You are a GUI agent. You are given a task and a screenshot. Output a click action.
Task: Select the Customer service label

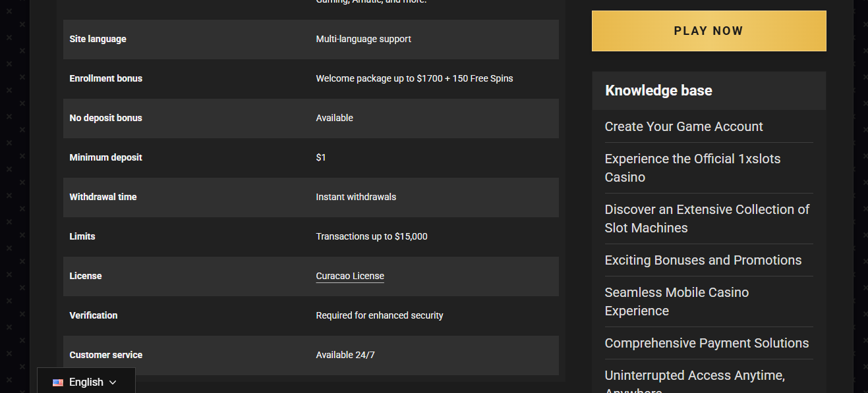105,355
